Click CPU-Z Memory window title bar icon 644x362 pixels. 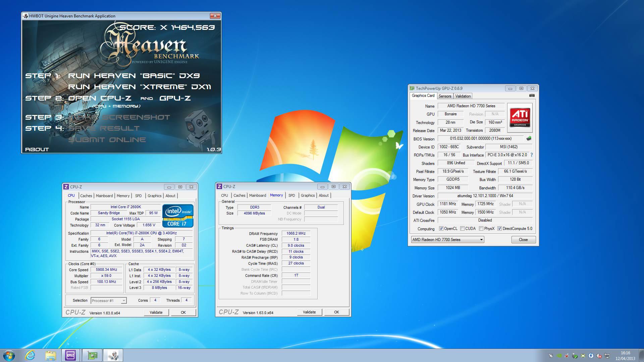point(219,187)
